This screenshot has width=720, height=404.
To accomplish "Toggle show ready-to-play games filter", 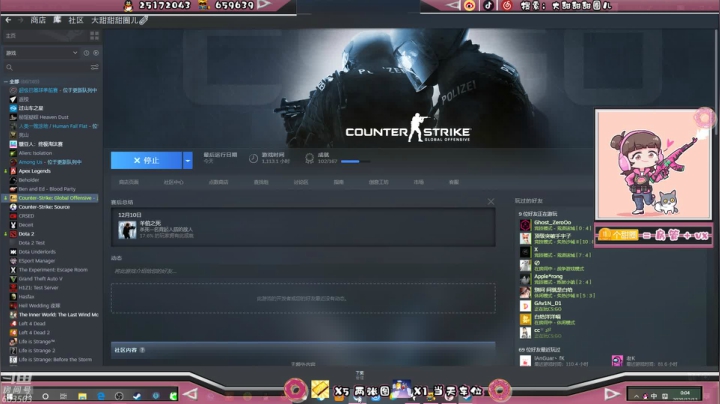I will click(96, 53).
